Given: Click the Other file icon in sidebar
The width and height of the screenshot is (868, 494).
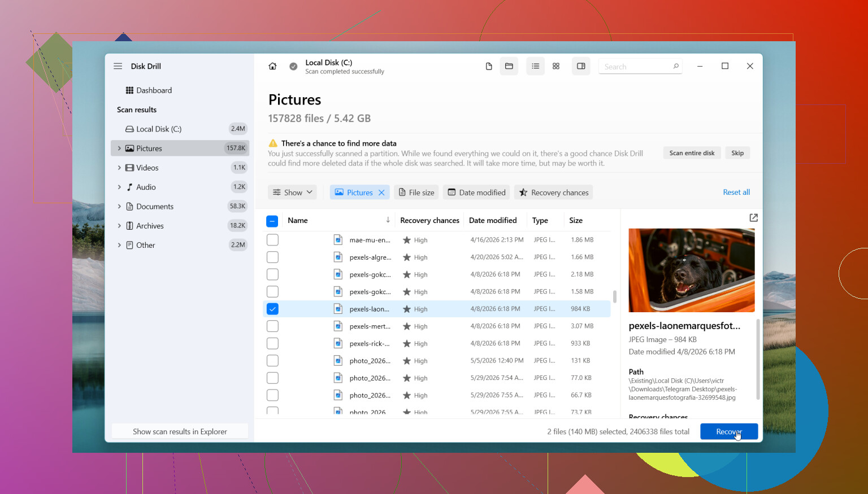Looking at the screenshot, I should (129, 245).
